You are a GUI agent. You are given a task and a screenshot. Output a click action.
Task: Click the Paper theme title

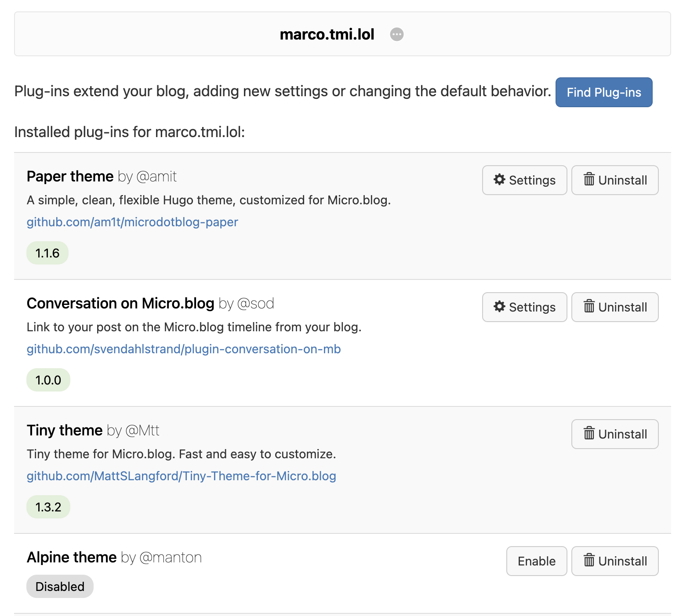(70, 176)
